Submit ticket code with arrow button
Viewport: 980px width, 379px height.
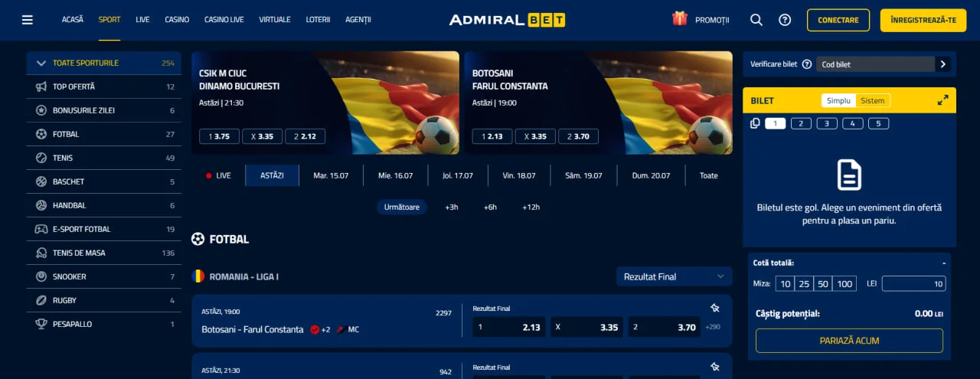[942, 64]
